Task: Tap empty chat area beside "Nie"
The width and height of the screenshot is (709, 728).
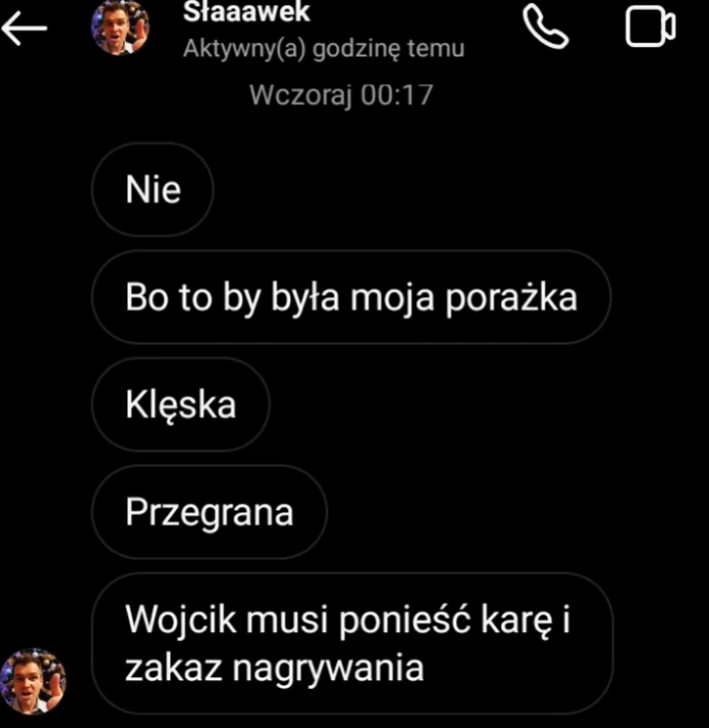Action: (x=459, y=190)
